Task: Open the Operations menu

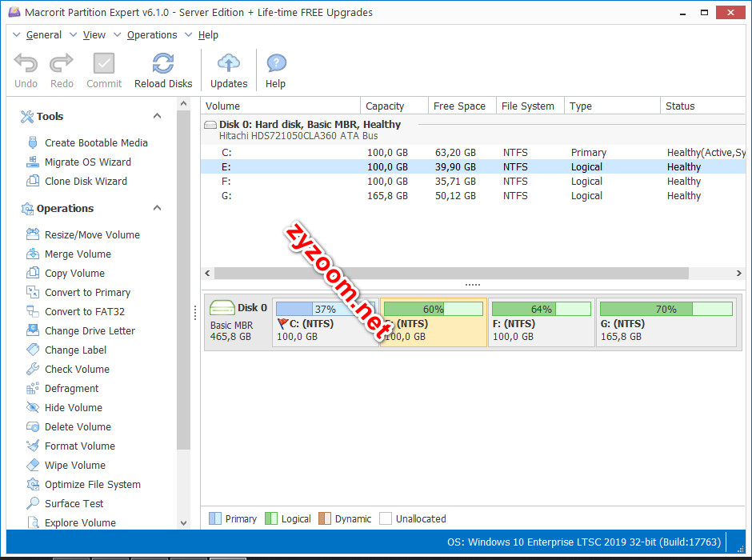Action: click(x=151, y=35)
